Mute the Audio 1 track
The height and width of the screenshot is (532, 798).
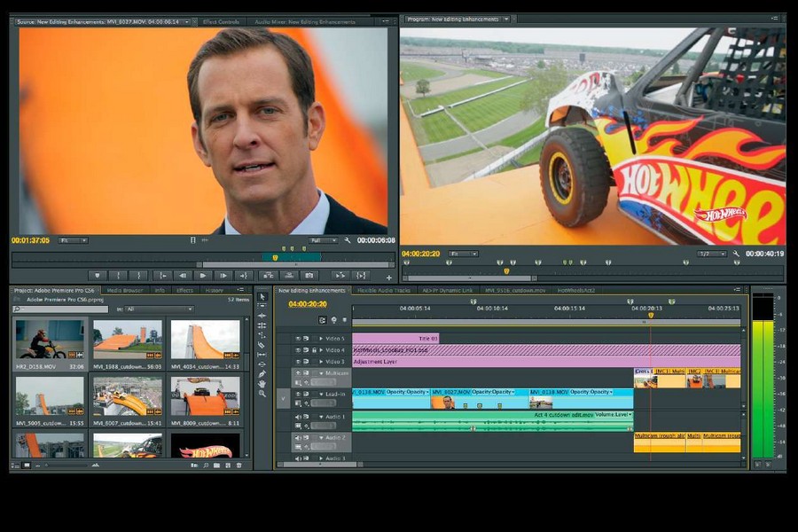[x=299, y=419]
